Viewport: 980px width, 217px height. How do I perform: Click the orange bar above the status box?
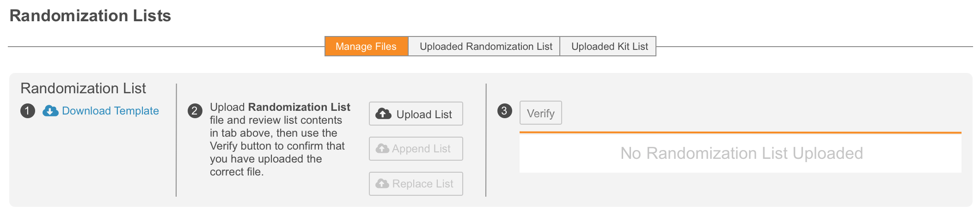tap(740, 133)
